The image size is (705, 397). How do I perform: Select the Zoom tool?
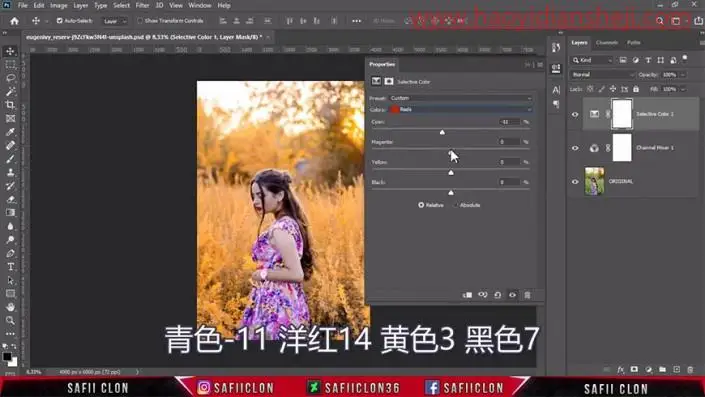[x=10, y=321]
